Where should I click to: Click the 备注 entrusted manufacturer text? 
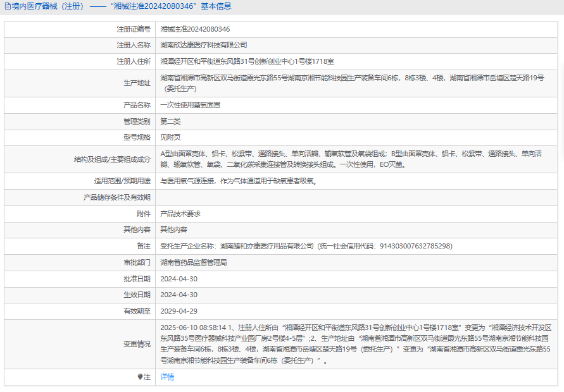(x=306, y=246)
